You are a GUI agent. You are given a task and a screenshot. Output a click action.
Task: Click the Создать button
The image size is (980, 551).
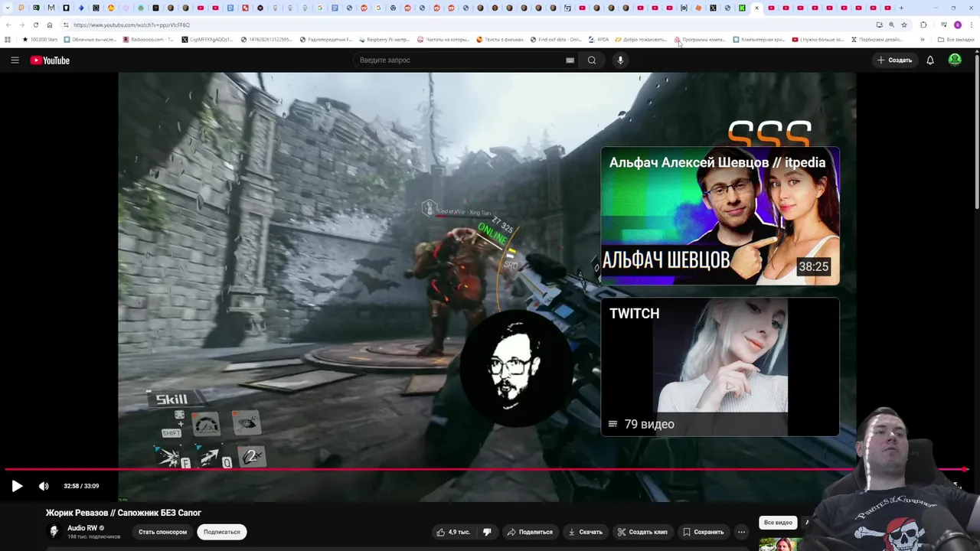point(895,60)
